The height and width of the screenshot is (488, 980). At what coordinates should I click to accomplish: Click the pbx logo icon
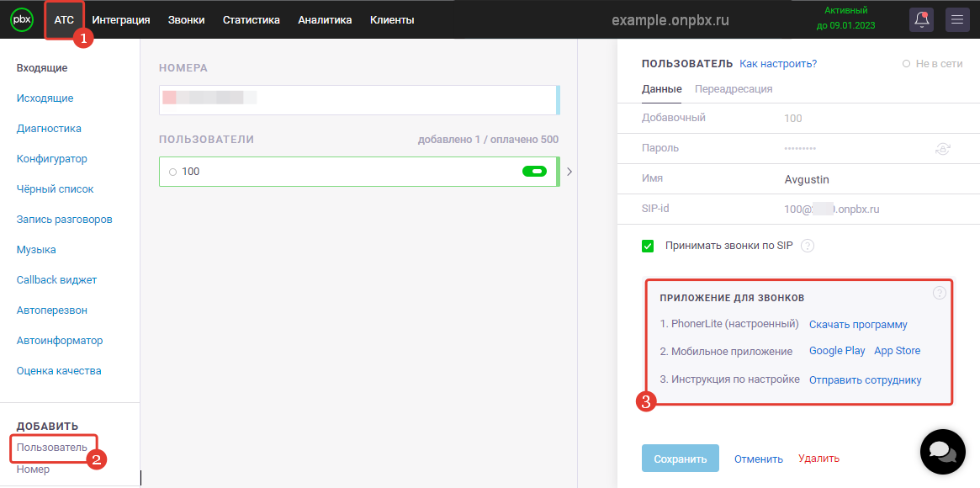coord(21,19)
